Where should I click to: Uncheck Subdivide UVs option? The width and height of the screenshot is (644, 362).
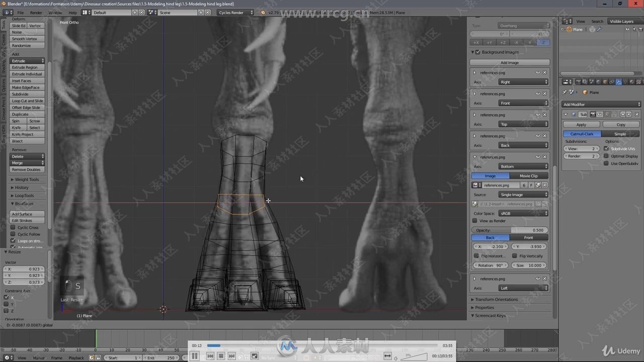coord(606,149)
